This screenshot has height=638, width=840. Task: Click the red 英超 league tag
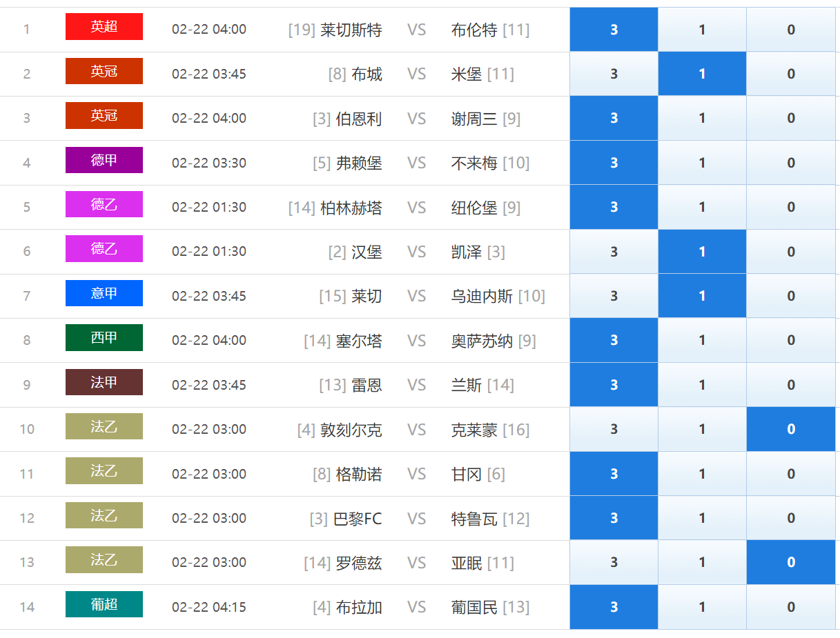(104, 27)
